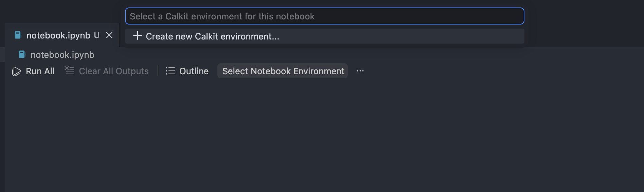Screen dimensions: 644x192
Task: Click the notebook.ipynb breadcrumb label
Action: click(x=62, y=55)
